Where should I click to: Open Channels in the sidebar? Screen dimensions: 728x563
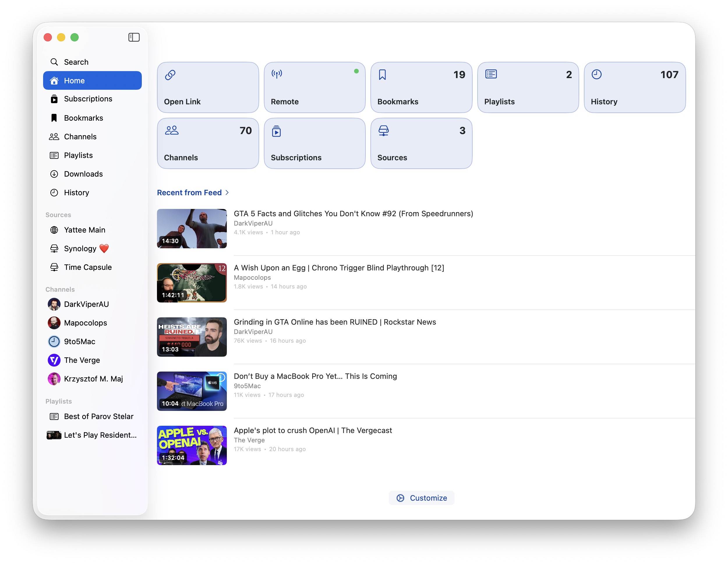pyautogui.click(x=92, y=136)
